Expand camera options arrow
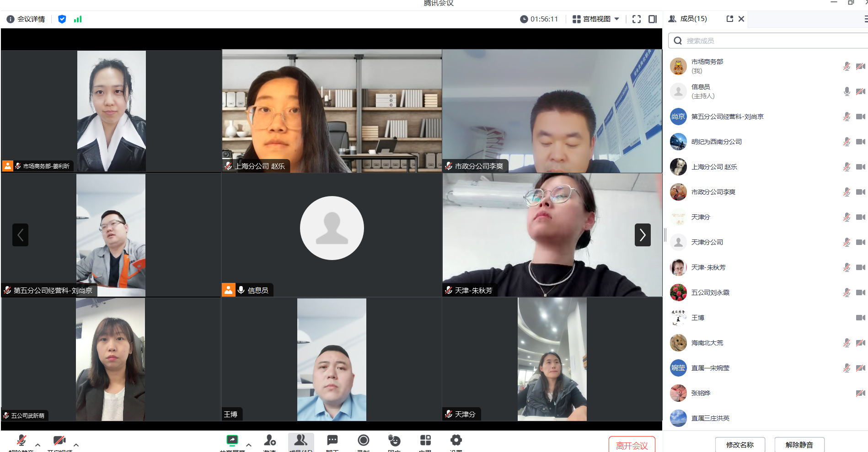868x452 pixels. click(x=76, y=445)
